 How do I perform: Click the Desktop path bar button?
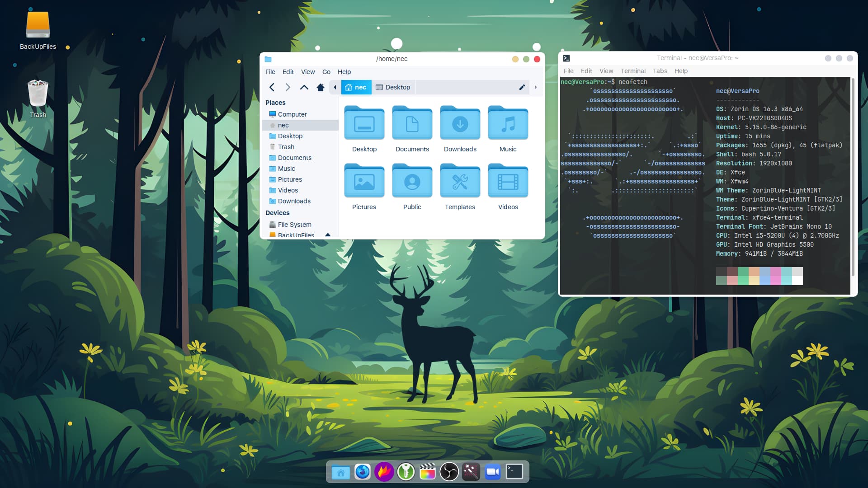(x=393, y=87)
